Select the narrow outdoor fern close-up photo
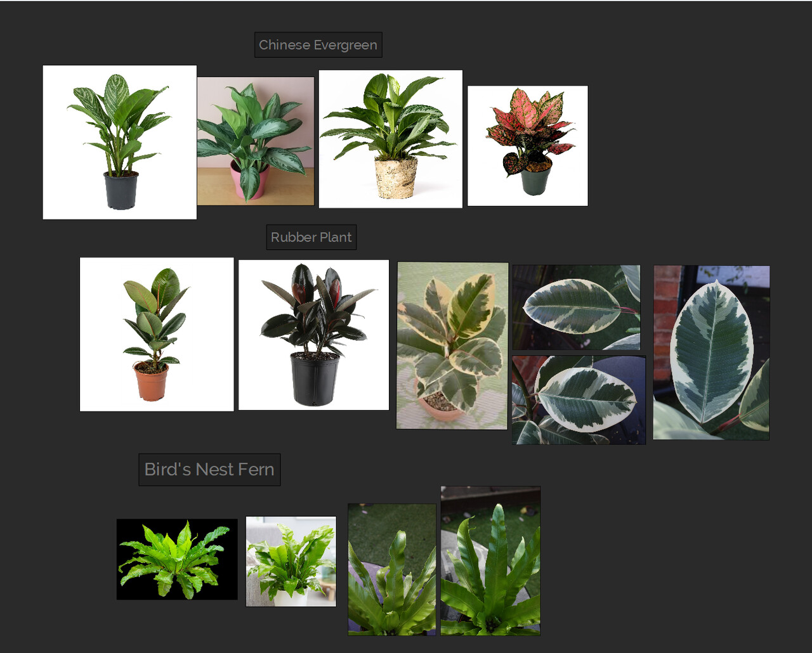 click(x=392, y=569)
